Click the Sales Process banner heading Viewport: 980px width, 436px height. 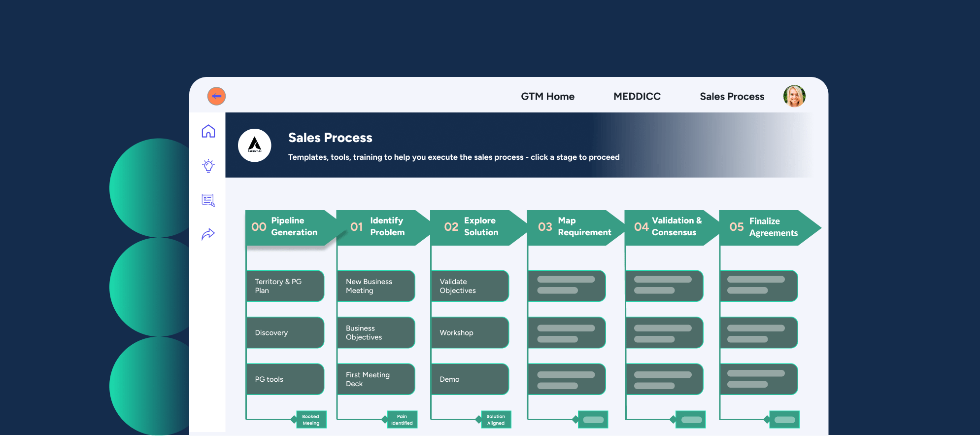pos(330,138)
